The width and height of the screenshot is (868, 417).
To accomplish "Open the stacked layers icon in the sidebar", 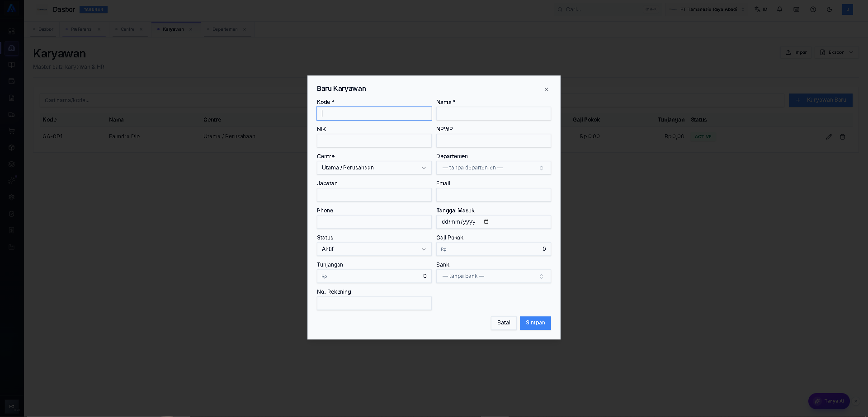I will point(12,164).
